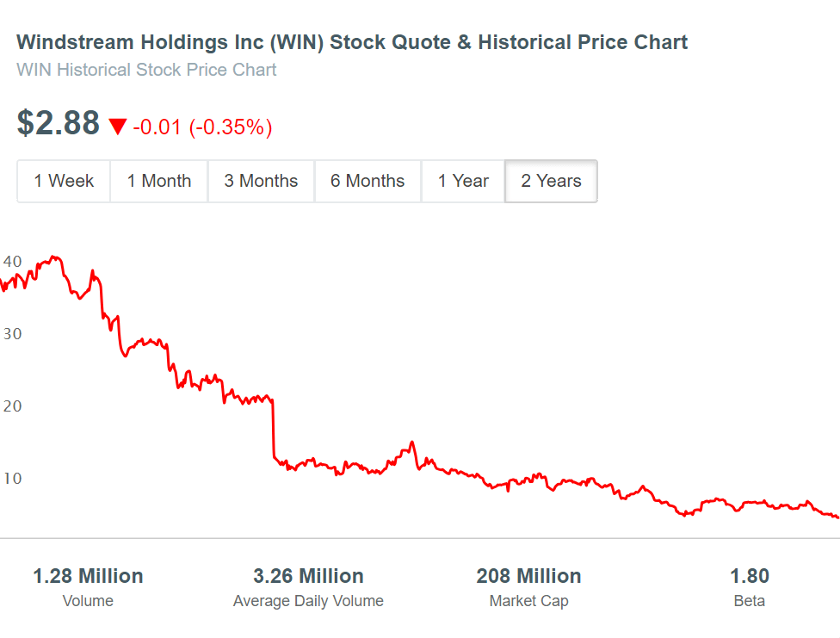Click the Average Daily Volume label
This screenshot has height=638, width=840.
[x=308, y=601]
